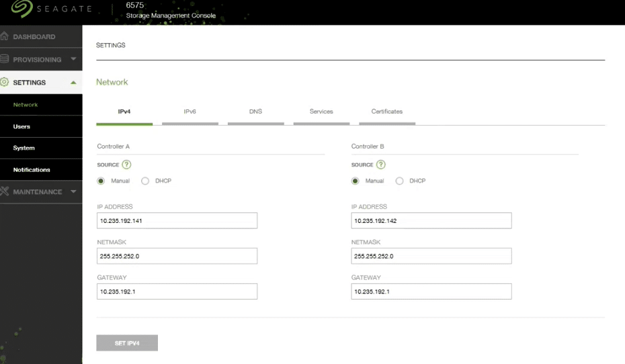Click the Controller A heading
625x364 pixels.
pyautogui.click(x=113, y=146)
